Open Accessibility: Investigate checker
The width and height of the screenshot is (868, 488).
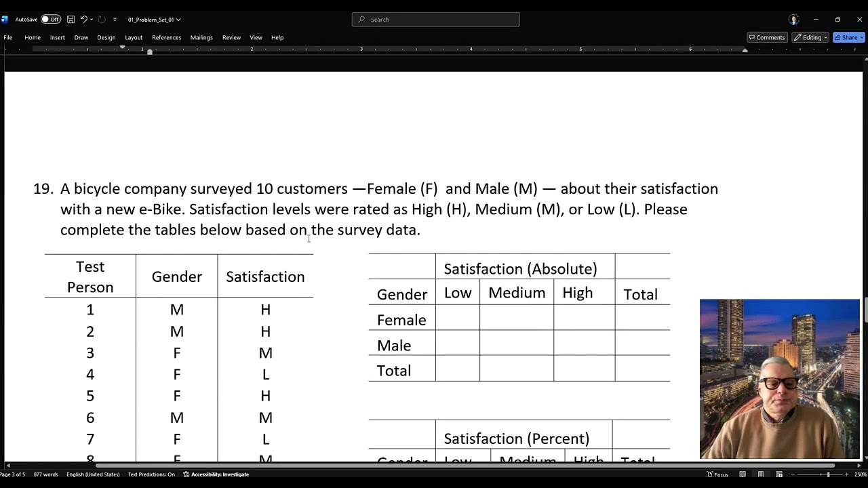(x=216, y=474)
